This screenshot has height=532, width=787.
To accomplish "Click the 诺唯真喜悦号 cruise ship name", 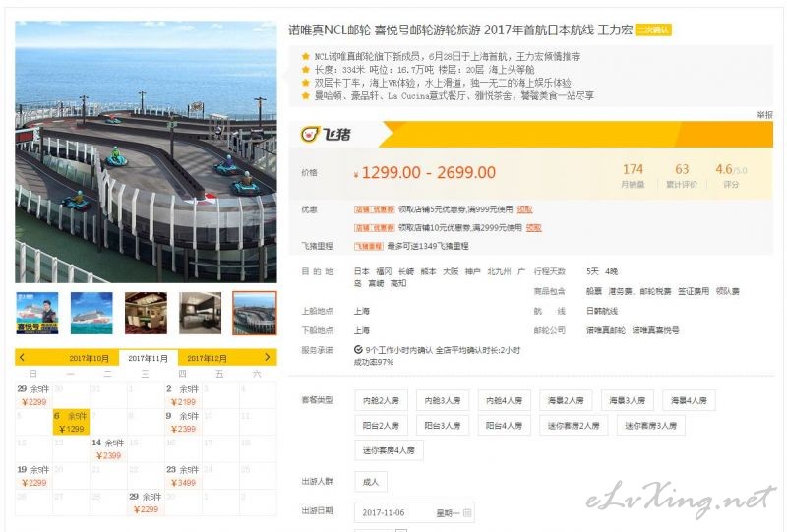I will coord(655,330).
